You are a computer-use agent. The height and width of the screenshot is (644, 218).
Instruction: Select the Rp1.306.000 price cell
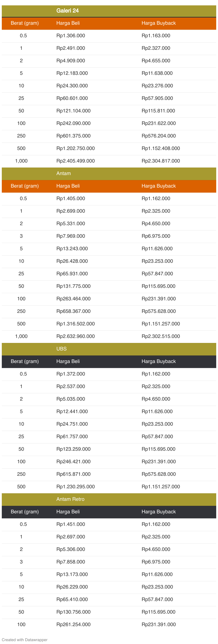point(71,36)
